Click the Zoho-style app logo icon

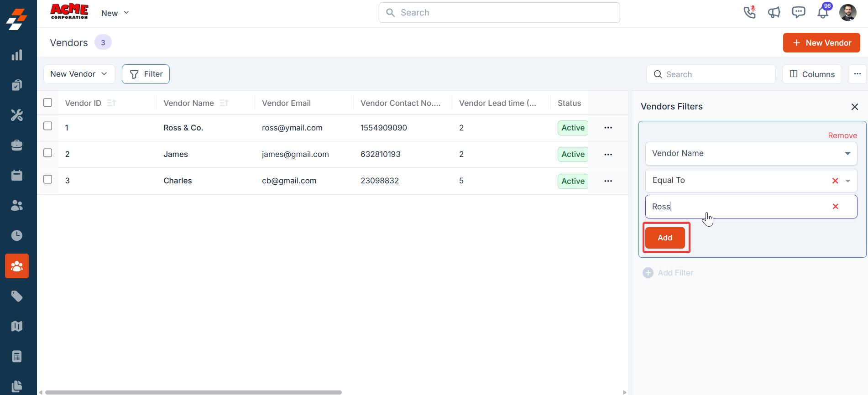pyautogui.click(x=17, y=19)
